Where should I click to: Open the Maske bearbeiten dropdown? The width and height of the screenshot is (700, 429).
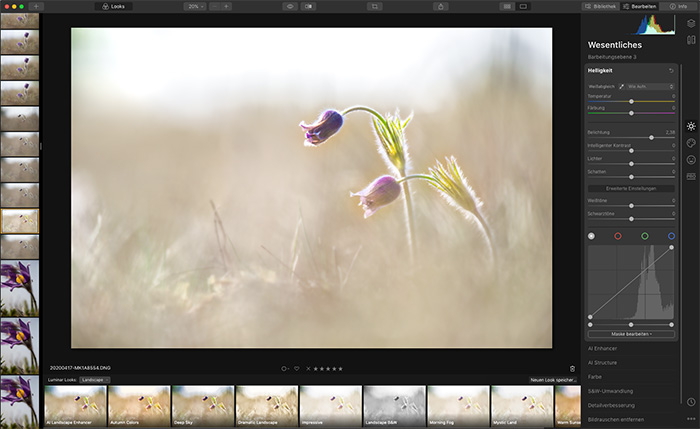[631, 334]
